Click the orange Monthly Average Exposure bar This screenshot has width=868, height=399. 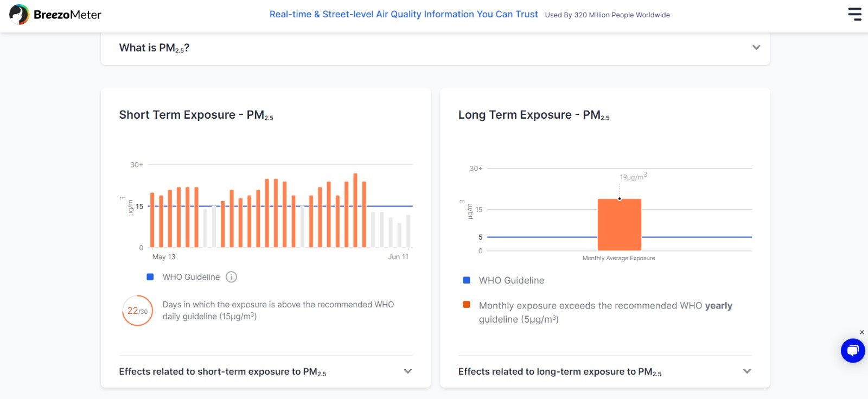[x=620, y=224]
